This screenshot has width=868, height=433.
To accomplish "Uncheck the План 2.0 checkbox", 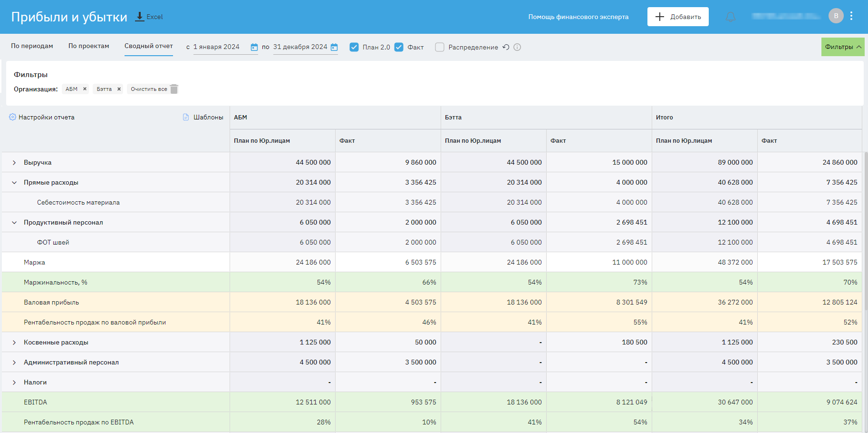I will (x=354, y=47).
